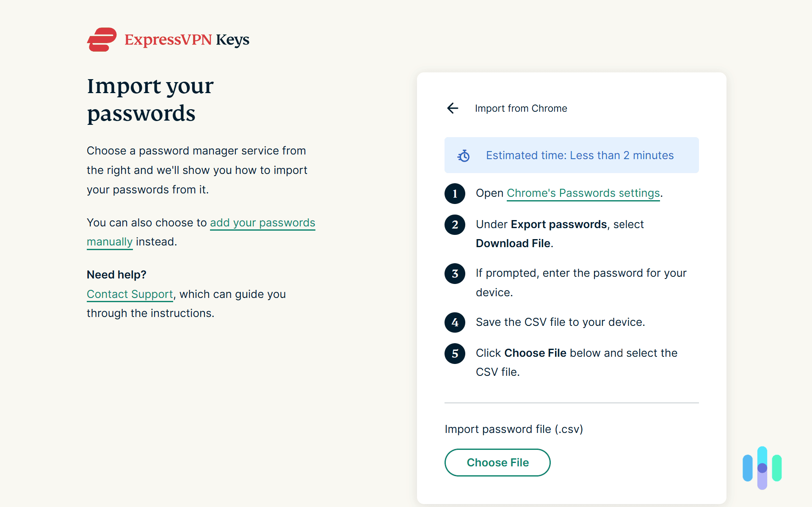Screen dimensions: 812x507
Task: Click the Download File bold text in step 2
Action: click(513, 243)
